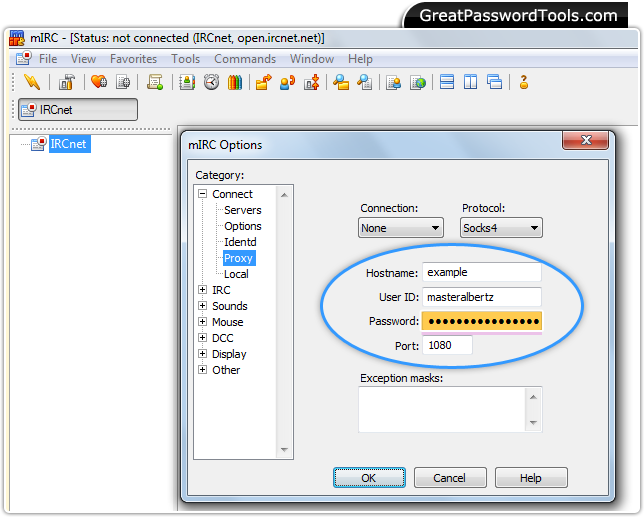Select Identd in category tree

240,242
